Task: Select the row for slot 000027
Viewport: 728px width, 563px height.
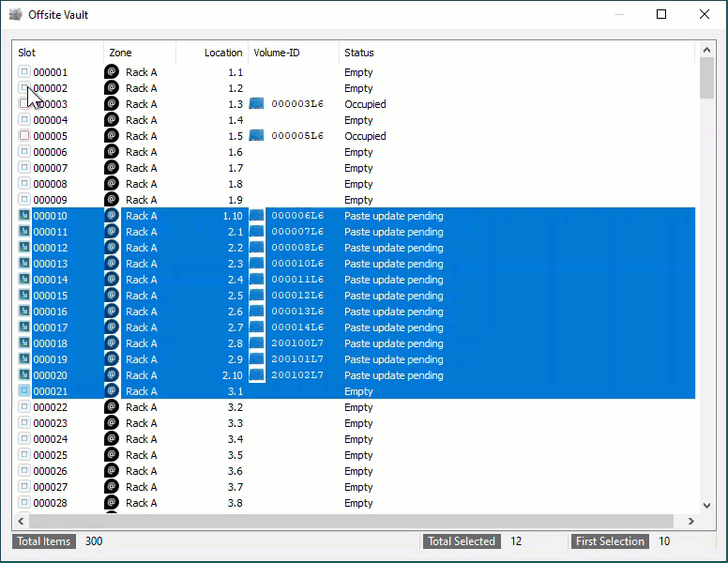Action: pos(354,487)
